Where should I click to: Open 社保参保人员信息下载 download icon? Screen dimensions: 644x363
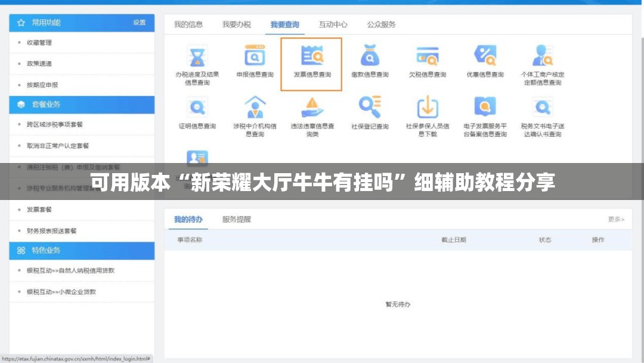427,107
